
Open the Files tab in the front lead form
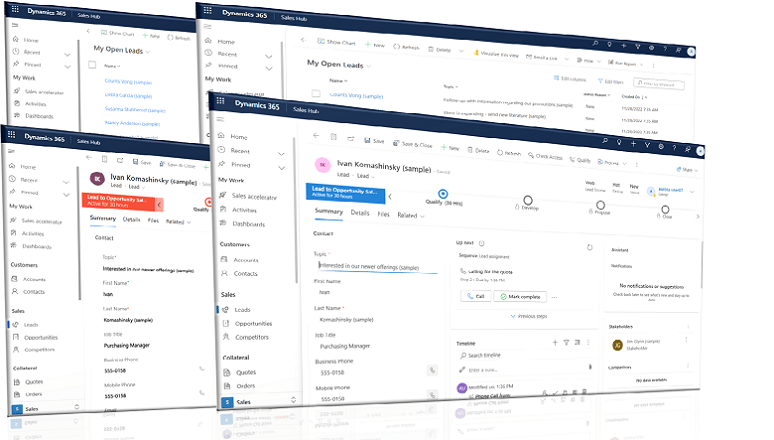(x=384, y=214)
